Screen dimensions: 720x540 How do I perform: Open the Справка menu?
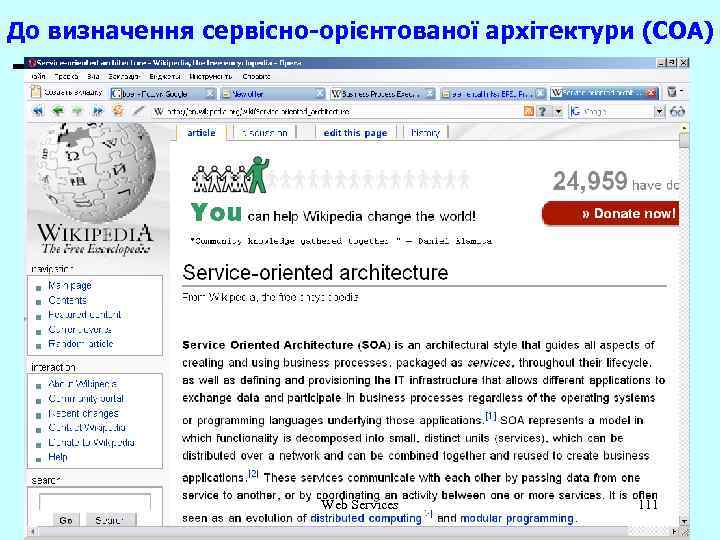pos(256,77)
